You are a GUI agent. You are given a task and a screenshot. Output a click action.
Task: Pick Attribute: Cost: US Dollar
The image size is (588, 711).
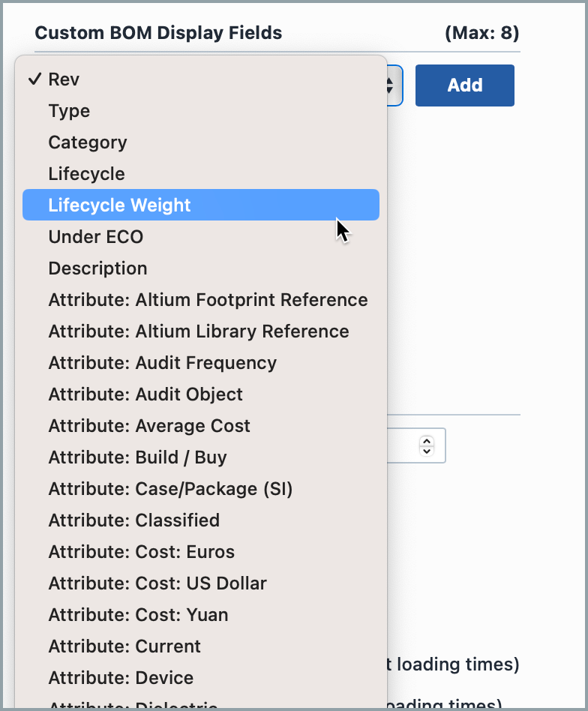(157, 583)
